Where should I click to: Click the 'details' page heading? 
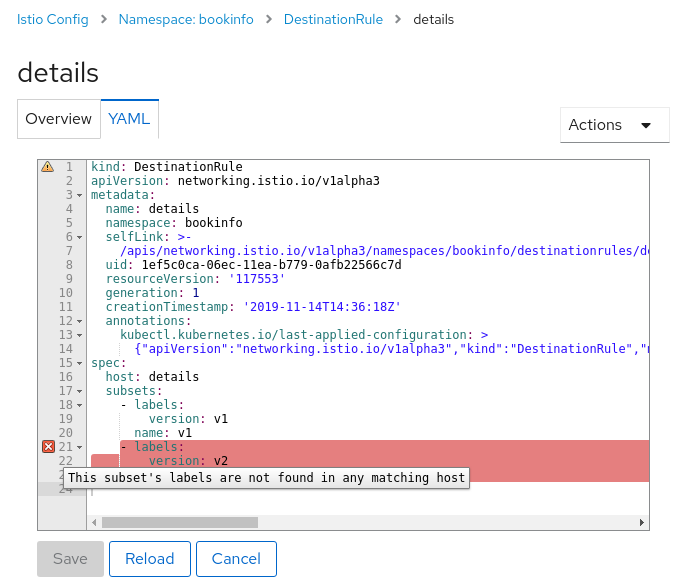pyautogui.click(x=58, y=72)
